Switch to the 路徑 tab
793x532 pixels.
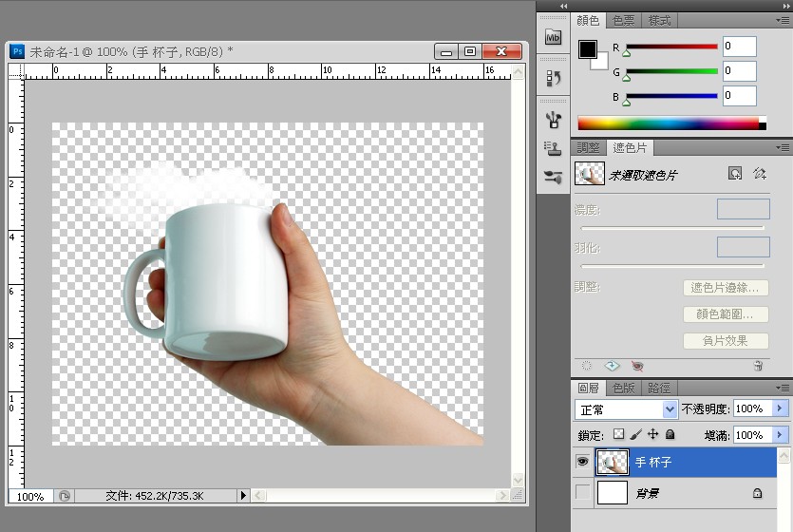tap(659, 388)
